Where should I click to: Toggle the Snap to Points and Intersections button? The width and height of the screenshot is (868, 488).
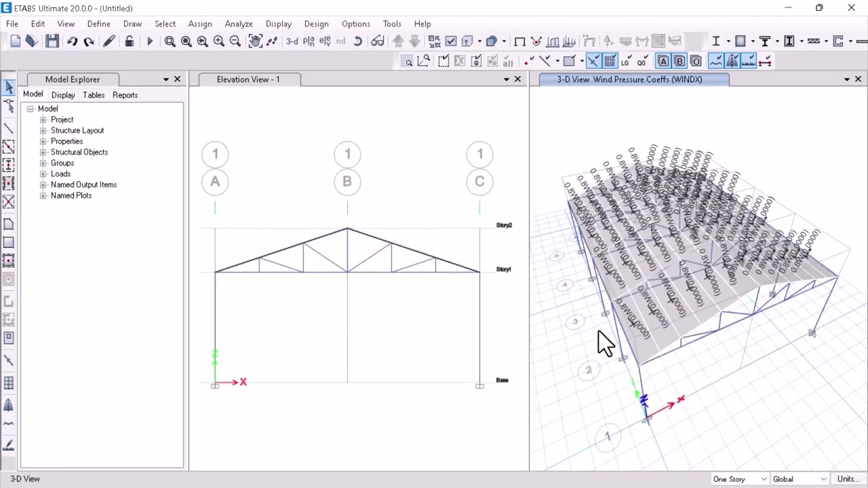coord(593,62)
